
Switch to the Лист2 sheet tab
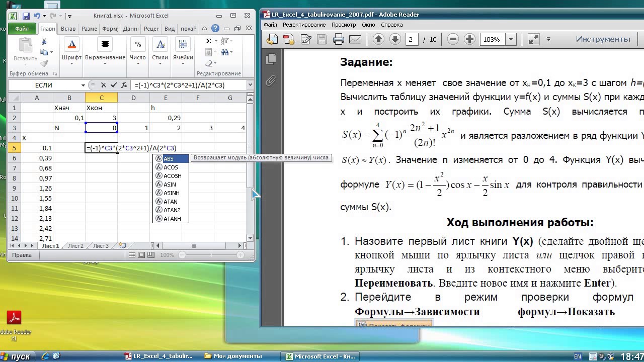click(75, 246)
